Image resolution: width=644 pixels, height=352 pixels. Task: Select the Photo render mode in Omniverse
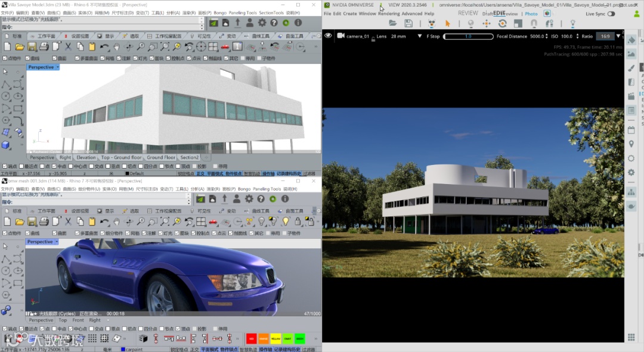tap(531, 14)
